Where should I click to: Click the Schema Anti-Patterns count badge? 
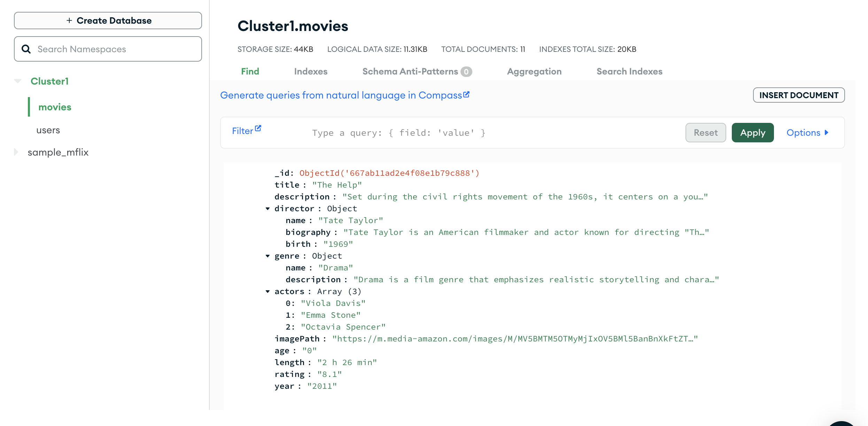pyautogui.click(x=466, y=71)
